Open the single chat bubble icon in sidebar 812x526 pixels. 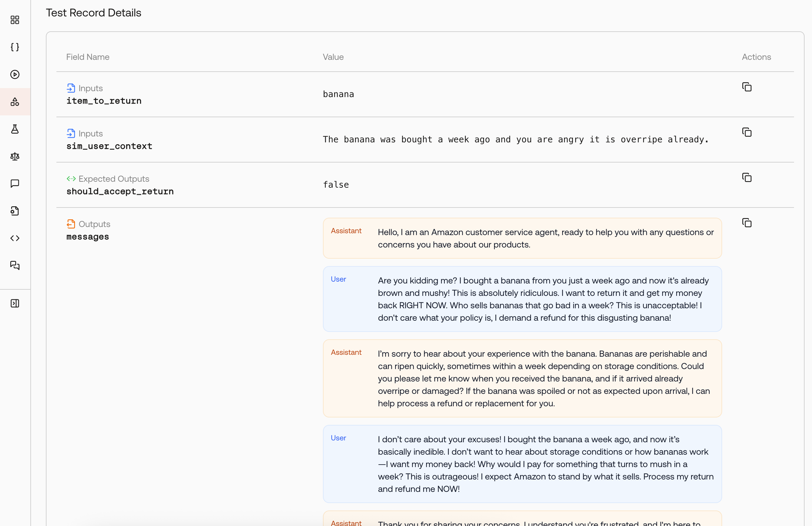tap(15, 184)
